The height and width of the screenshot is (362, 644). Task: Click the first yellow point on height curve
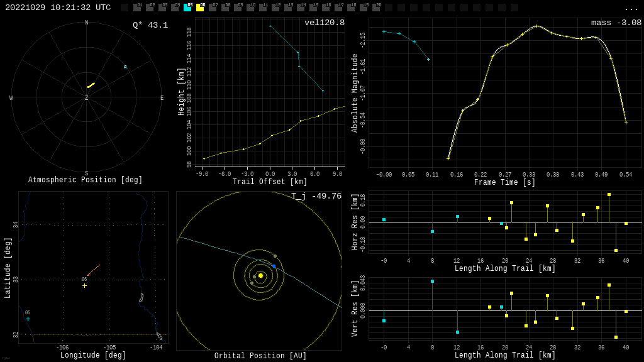pos(204,159)
